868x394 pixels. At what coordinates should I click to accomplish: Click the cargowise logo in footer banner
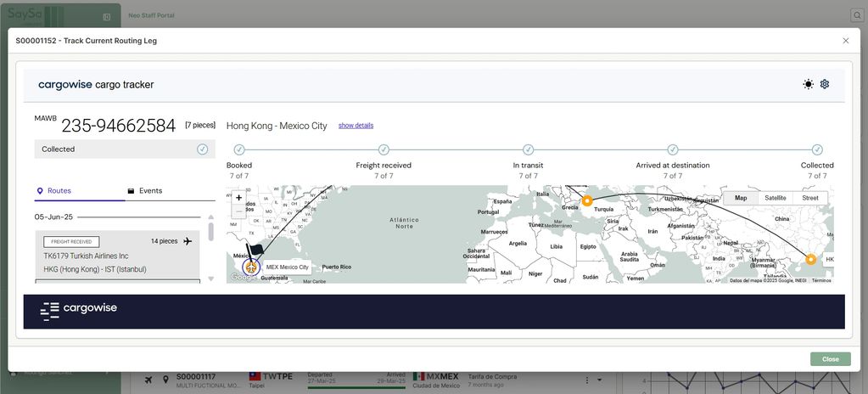pyautogui.click(x=78, y=311)
